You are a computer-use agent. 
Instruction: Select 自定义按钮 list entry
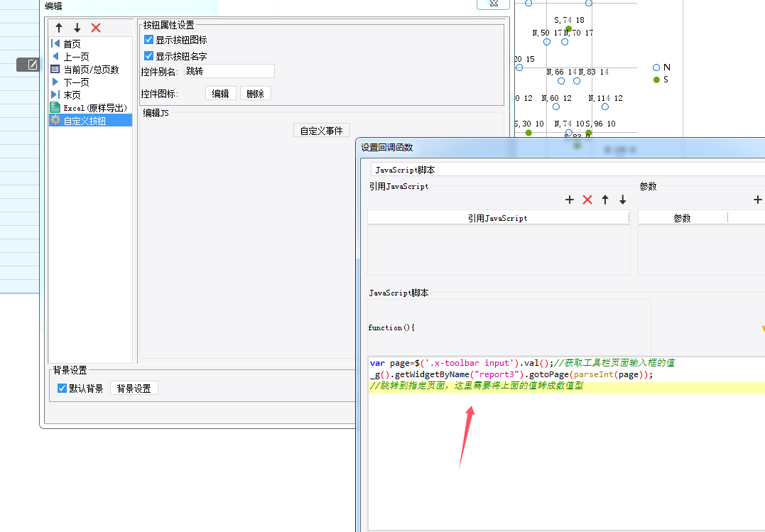pos(90,120)
